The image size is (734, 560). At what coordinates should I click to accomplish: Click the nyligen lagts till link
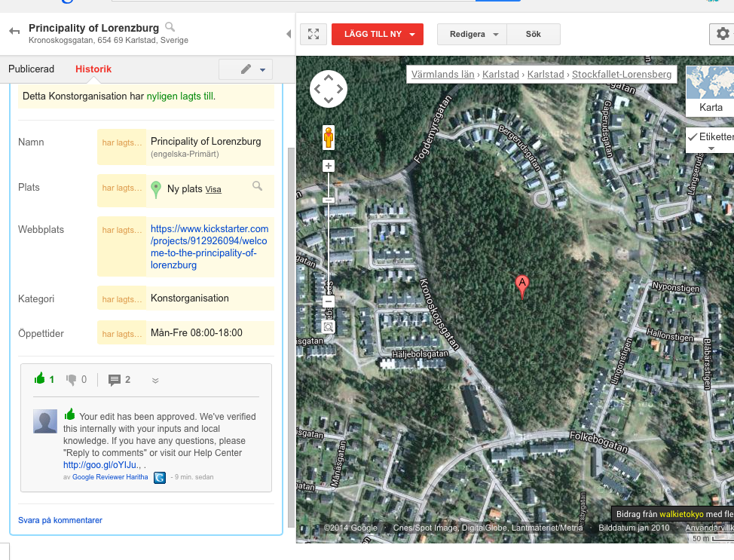tap(180, 96)
